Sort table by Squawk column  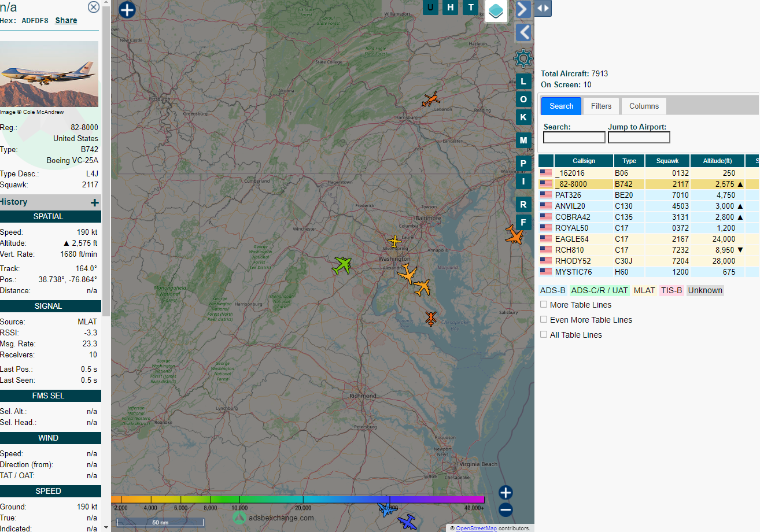click(x=667, y=161)
